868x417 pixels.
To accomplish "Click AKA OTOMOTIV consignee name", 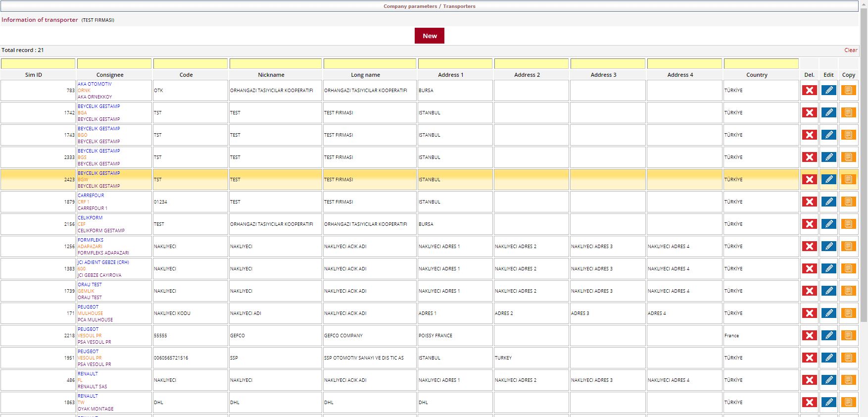I will point(95,84).
